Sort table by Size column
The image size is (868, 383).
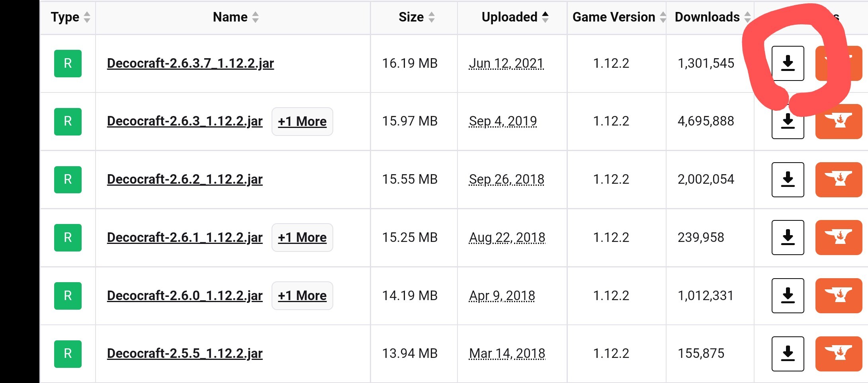416,17
